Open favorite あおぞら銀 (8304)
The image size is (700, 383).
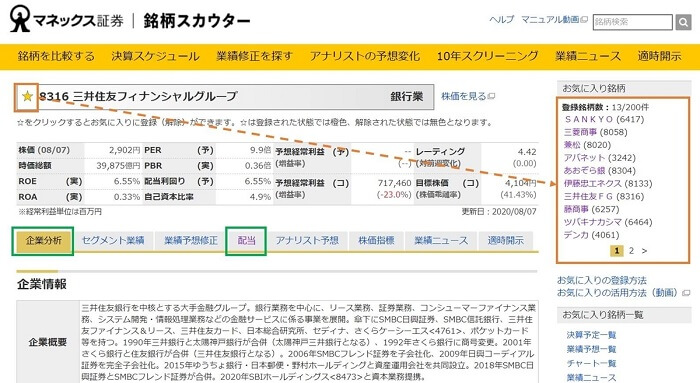[600, 171]
